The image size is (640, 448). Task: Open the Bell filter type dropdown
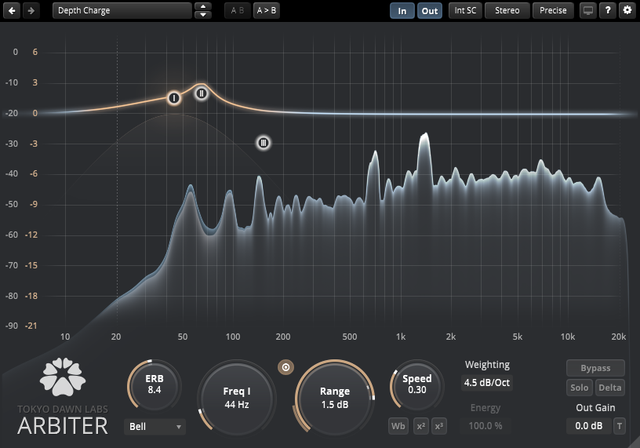click(x=155, y=426)
